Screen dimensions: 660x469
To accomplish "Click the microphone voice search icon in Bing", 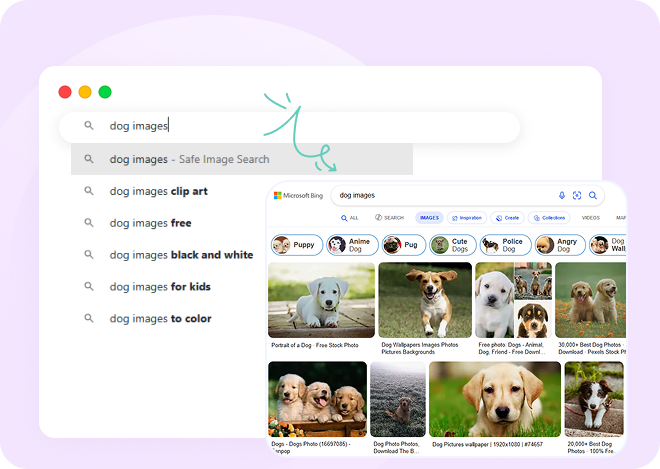I will tap(562, 196).
